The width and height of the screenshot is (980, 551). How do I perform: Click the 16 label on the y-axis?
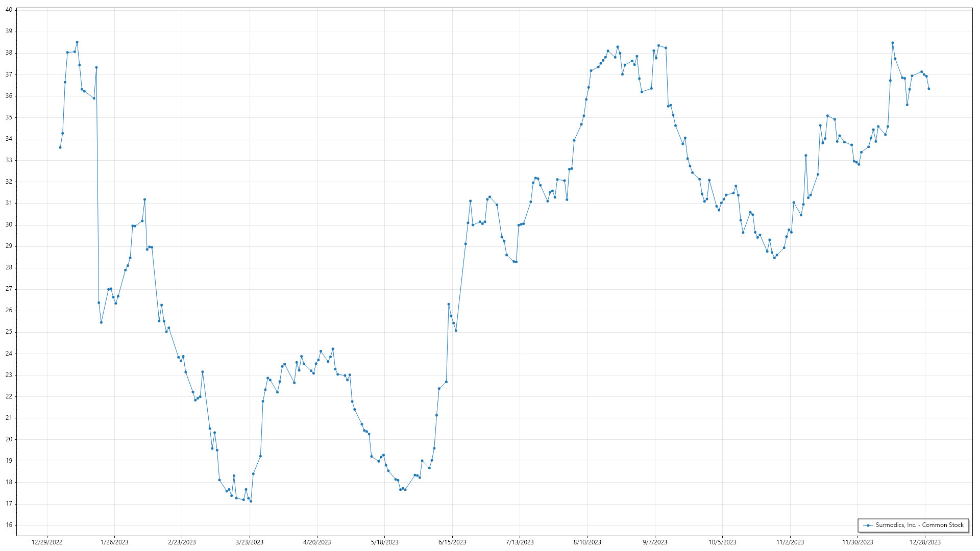click(x=9, y=525)
